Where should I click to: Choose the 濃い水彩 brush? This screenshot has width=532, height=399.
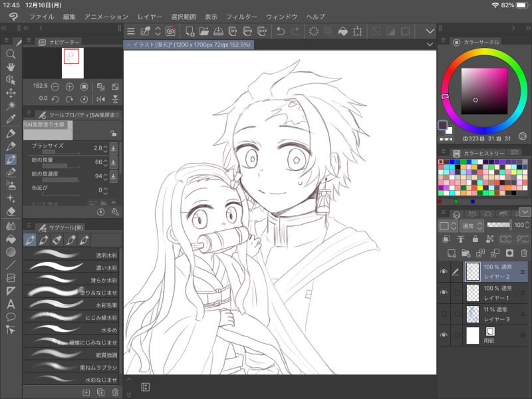[71, 267]
